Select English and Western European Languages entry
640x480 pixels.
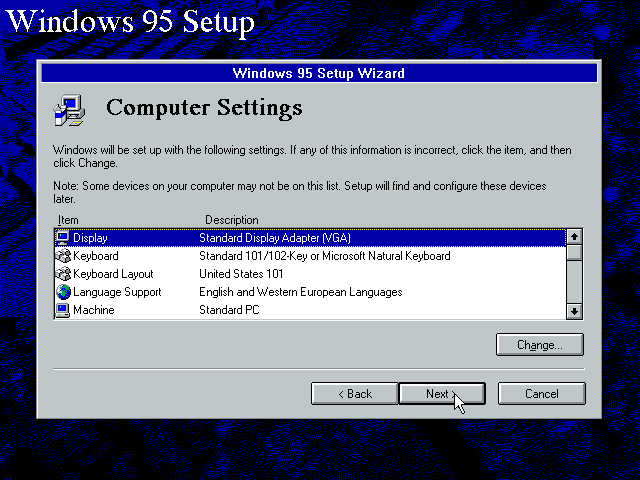[300, 292]
